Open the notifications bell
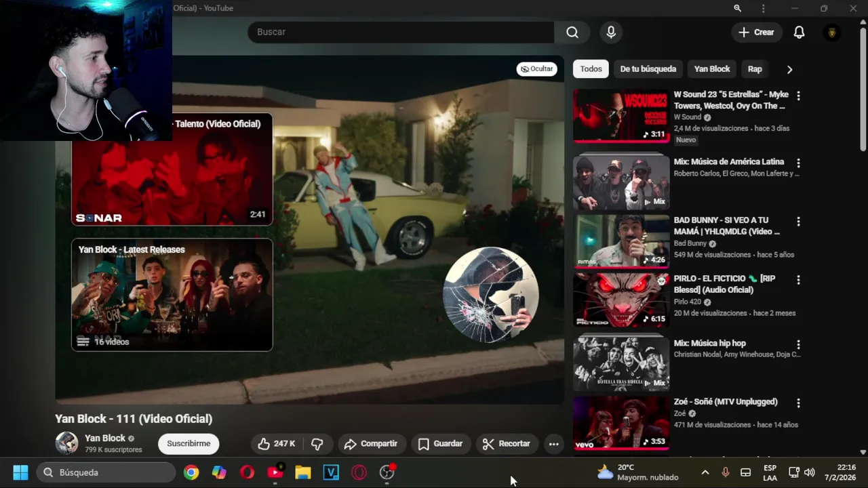 coord(799,33)
